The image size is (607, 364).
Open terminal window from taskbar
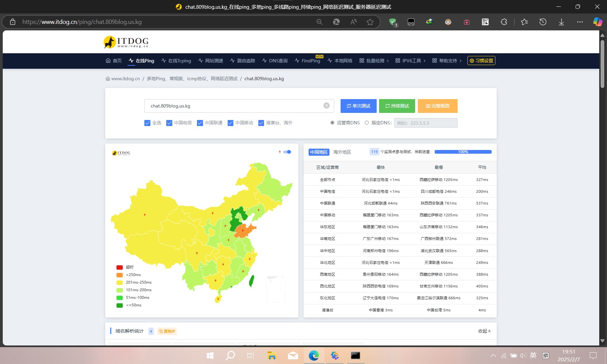tap(355, 356)
